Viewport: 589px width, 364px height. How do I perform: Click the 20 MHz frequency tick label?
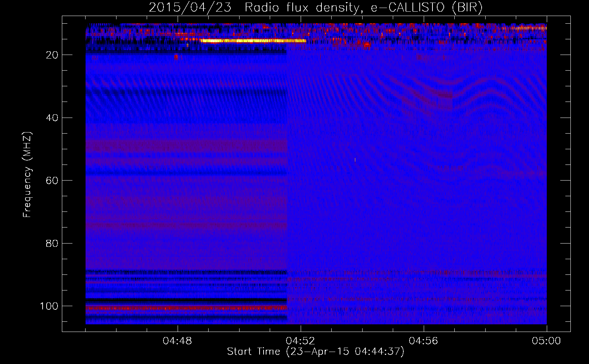[x=52, y=55]
